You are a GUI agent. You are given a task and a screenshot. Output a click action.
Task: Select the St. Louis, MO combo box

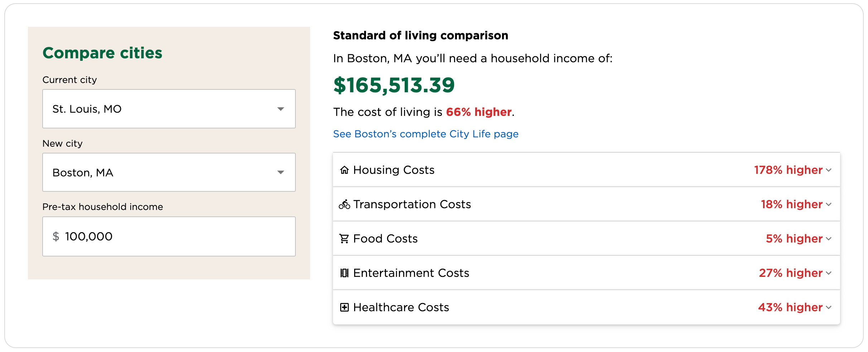point(169,109)
